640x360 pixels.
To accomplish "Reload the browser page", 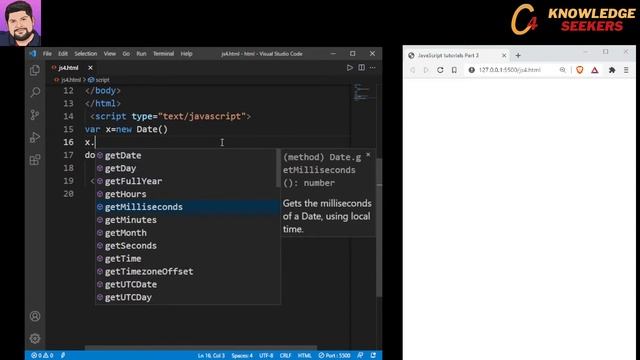I will [440, 70].
